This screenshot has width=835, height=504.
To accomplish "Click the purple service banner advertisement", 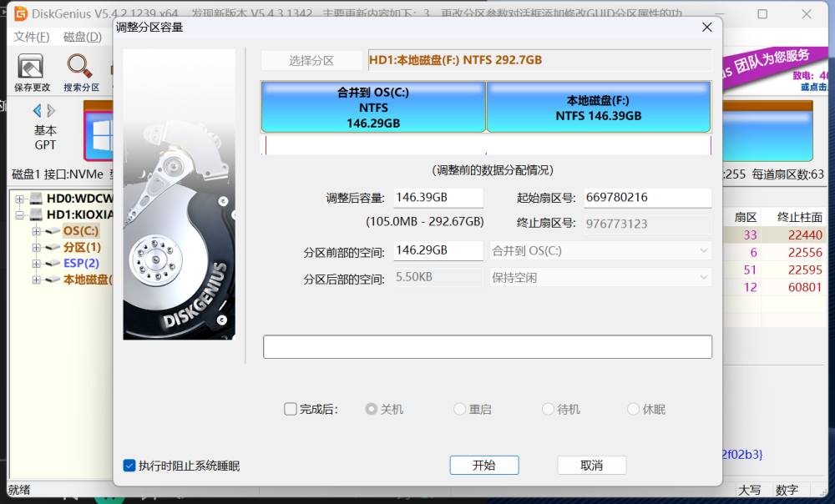I will [x=775, y=70].
